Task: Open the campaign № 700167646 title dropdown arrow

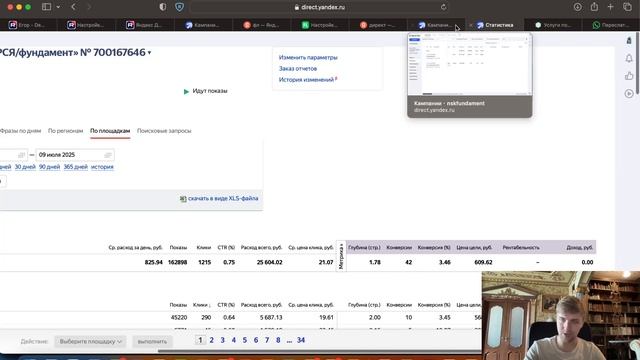Action: pos(149,53)
